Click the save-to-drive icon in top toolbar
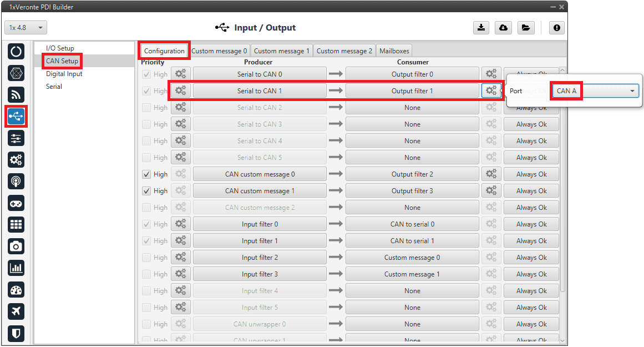 [480, 28]
